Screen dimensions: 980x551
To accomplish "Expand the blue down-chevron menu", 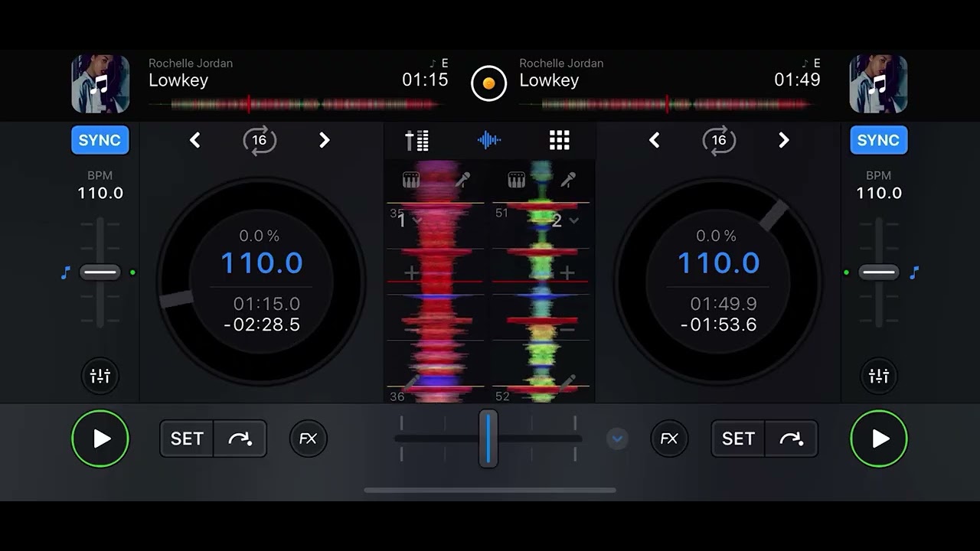I will click(x=617, y=439).
